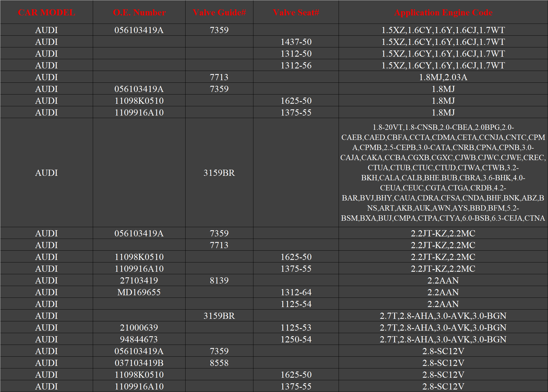Click 056103419A in the 2.2JT-KZ,2.2MC row
This screenshot has width=548, height=392.
tap(139, 233)
